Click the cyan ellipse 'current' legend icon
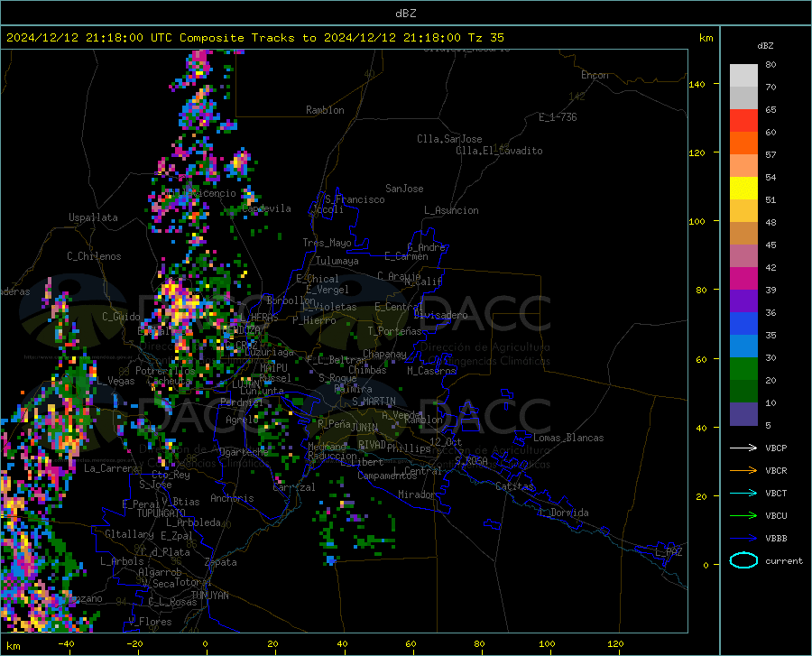The image size is (812, 656). click(743, 560)
